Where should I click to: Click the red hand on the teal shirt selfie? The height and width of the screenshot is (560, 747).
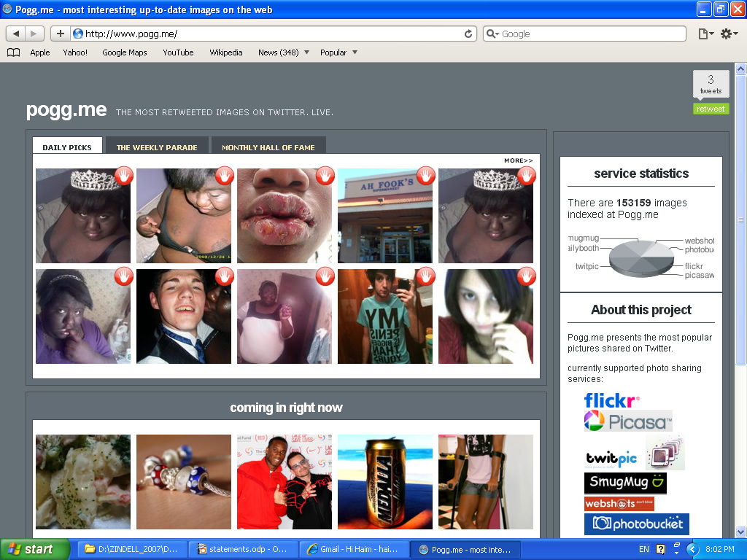[426, 276]
